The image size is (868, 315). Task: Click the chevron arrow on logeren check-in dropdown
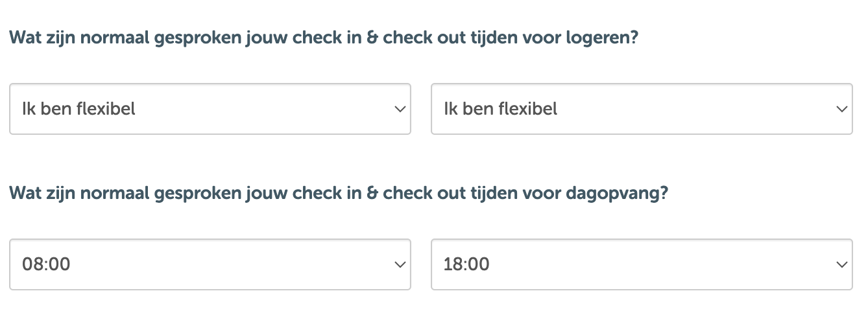point(400,110)
